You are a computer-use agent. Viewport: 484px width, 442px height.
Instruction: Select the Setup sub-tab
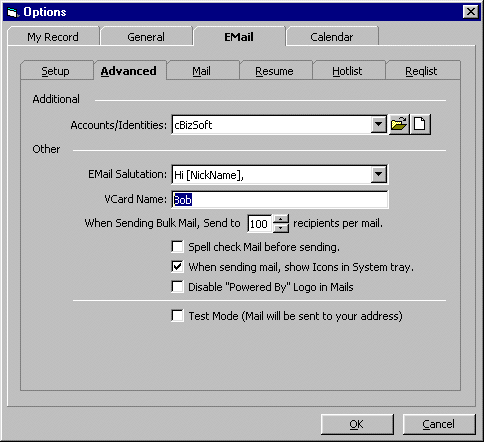[x=56, y=71]
